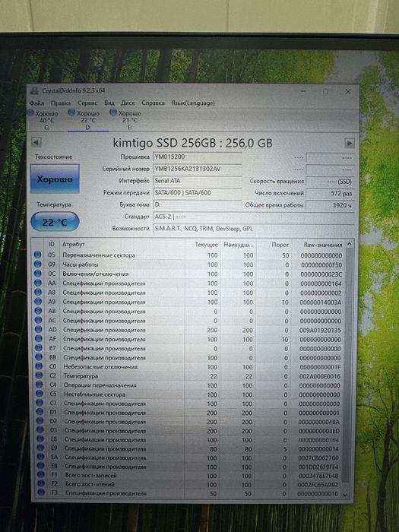Click status icon of attribute B7
The image size is (399, 532).
point(39,348)
